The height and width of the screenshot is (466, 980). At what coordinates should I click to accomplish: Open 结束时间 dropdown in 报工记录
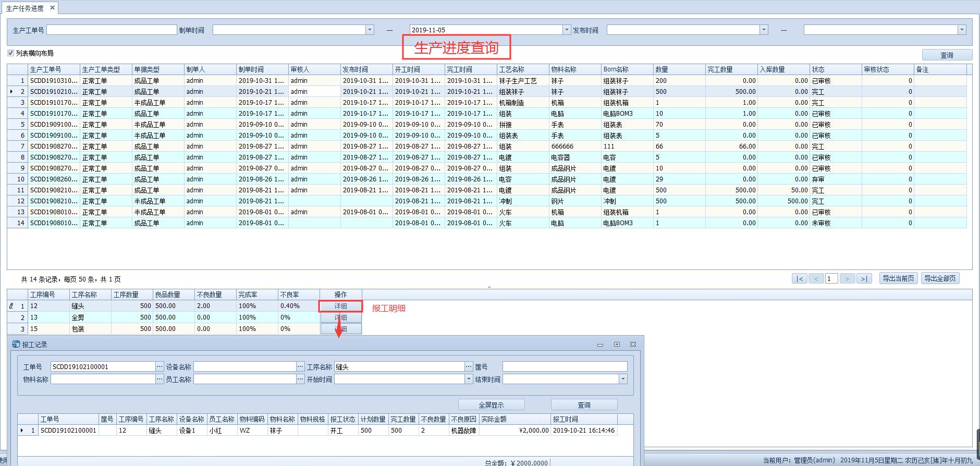click(623, 379)
